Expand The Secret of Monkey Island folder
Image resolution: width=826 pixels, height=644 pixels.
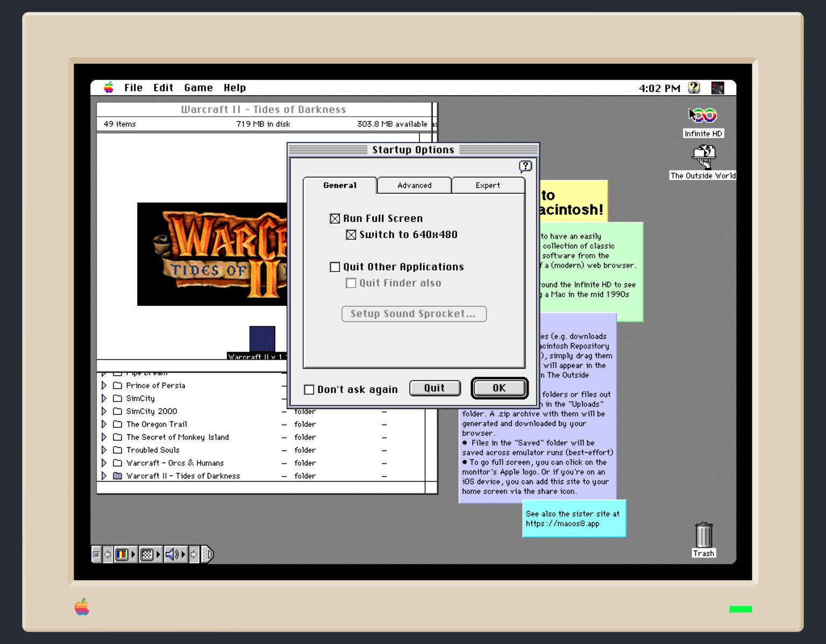coord(104,437)
